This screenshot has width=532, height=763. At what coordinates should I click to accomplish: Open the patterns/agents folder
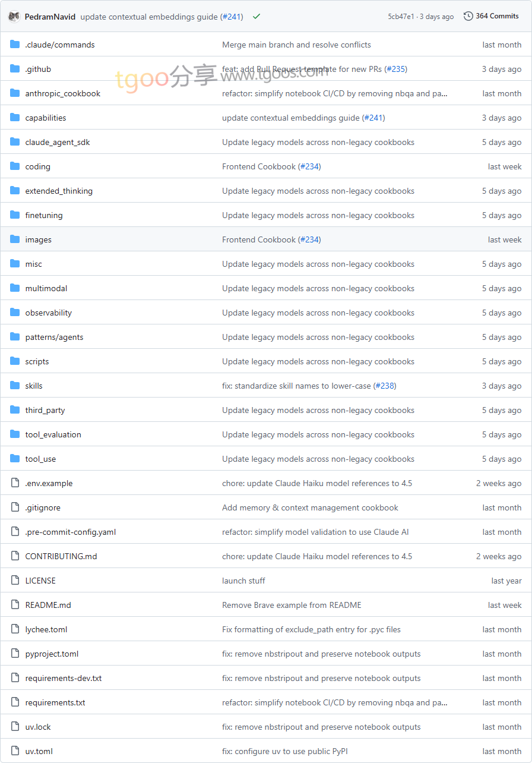[54, 337]
